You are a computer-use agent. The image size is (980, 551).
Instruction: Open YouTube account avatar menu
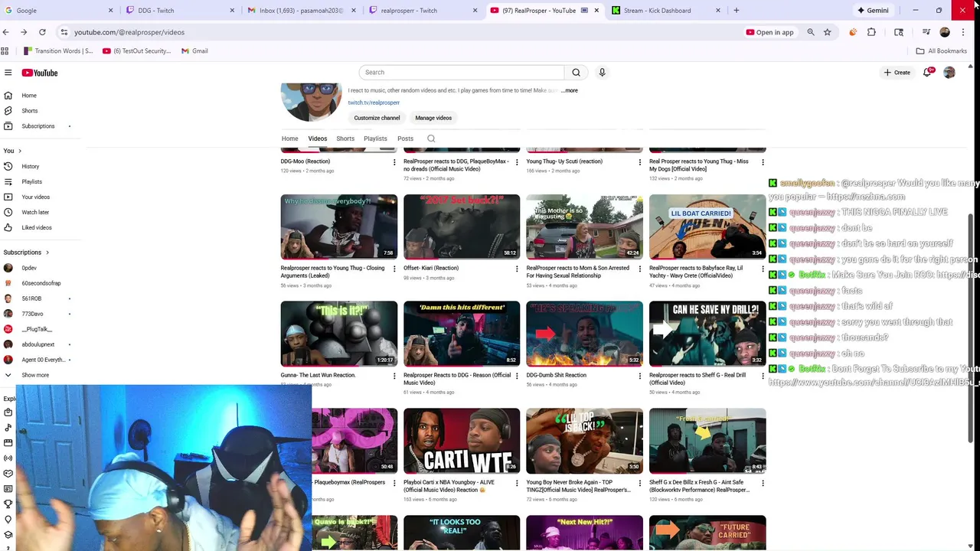tap(949, 72)
